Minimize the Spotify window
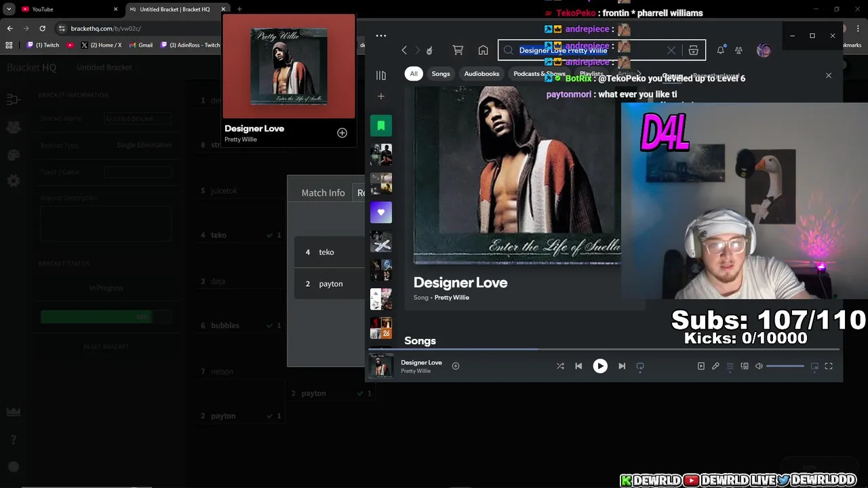This screenshot has width=868, height=488. (x=792, y=35)
